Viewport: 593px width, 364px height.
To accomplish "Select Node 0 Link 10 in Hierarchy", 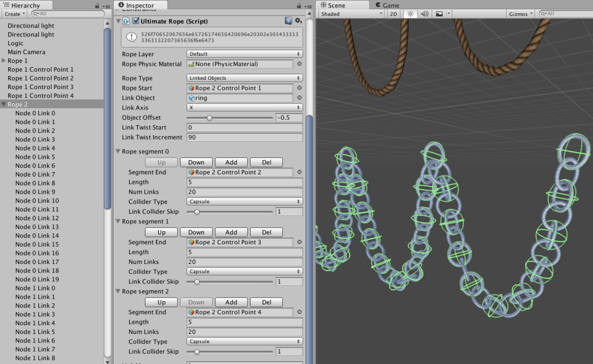I will click(37, 200).
